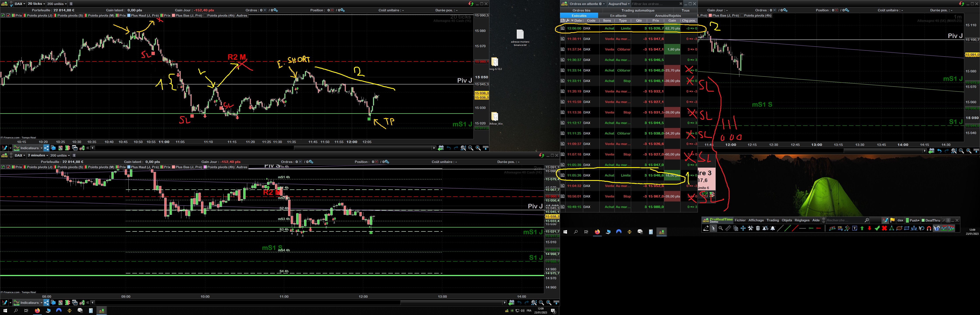Select the rectangle drawing tool

(x=907, y=228)
